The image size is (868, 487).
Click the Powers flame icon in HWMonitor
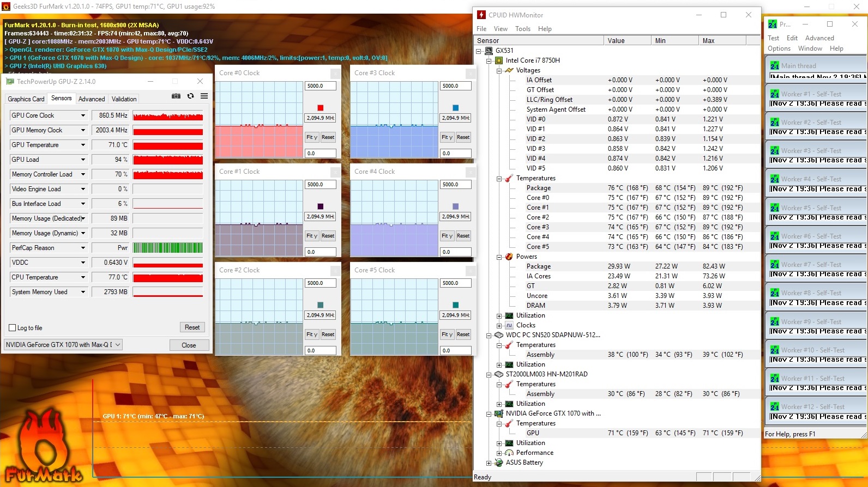click(509, 257)
